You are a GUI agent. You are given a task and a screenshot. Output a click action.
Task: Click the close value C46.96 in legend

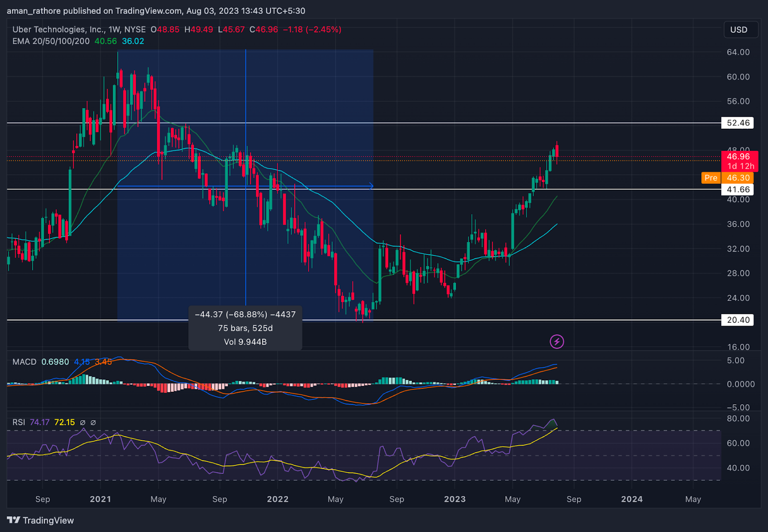[x=264, y=29]
